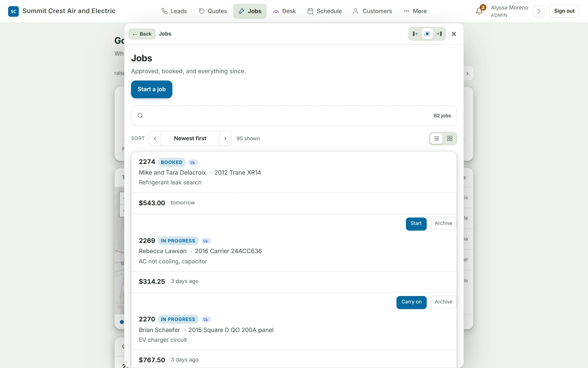Screen dimensions: 588x368
Task: Open the Jobs tab
Action: 250,11
